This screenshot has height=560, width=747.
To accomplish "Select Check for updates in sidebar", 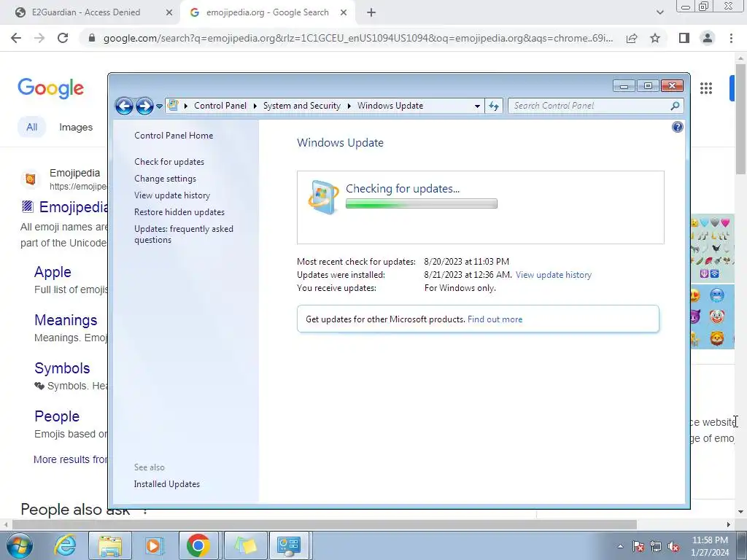I will [169, 162].
